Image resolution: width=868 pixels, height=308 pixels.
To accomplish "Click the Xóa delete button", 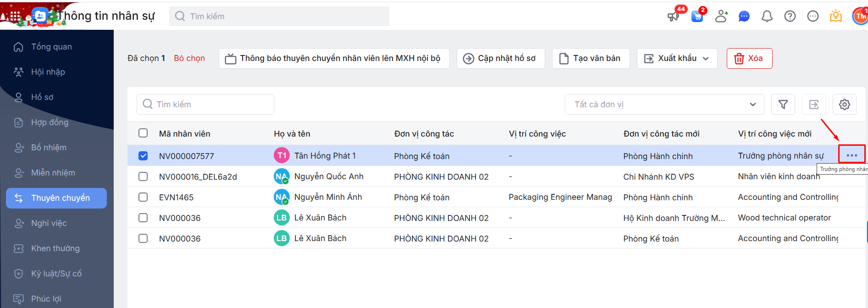I will pos(749,58).
